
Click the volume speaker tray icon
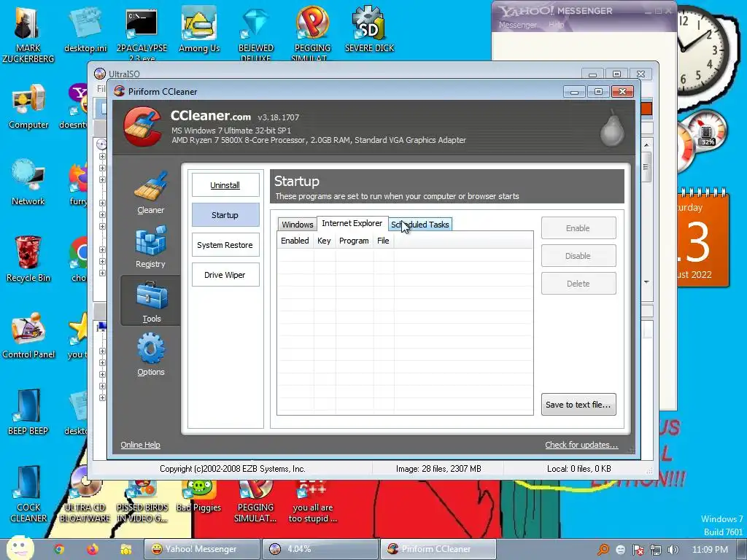point(673,550)
